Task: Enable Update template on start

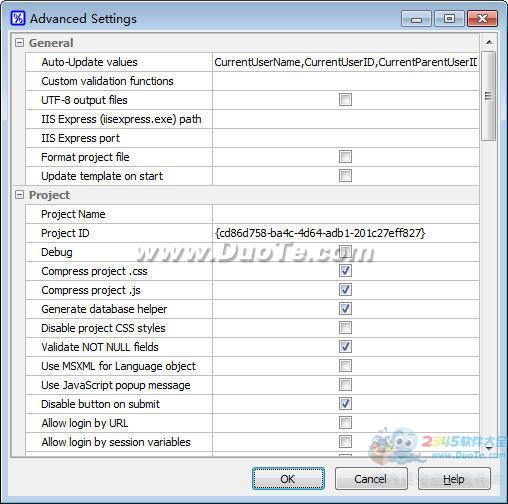Action: click(345, 175)
